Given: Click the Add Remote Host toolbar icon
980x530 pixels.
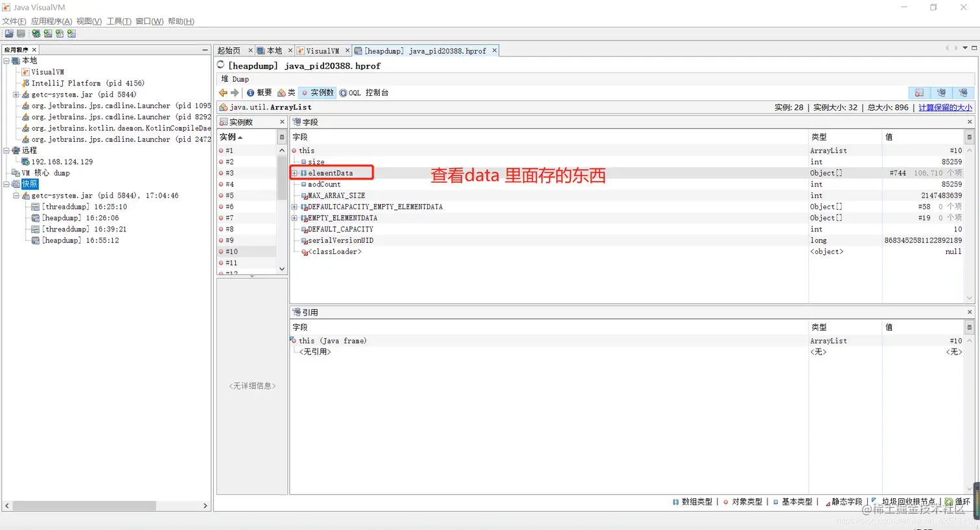Looking at the screenshot, I should tap(36, 34).
